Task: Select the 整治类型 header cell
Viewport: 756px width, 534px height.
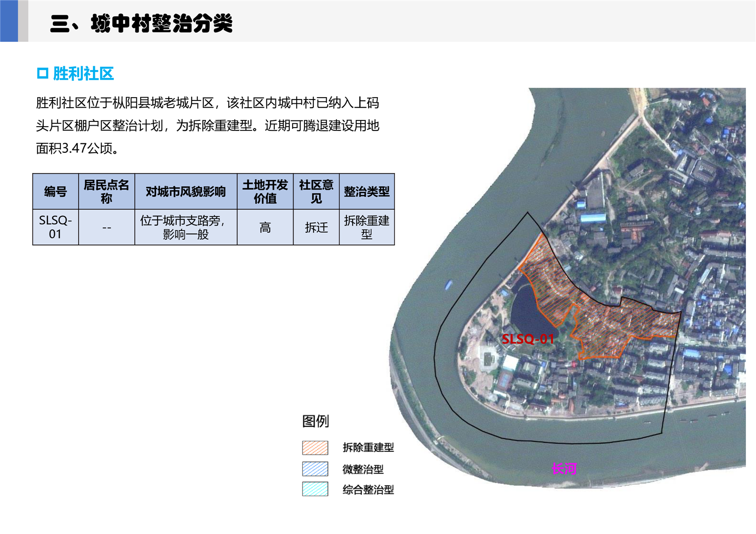Action: pos(367,192)
